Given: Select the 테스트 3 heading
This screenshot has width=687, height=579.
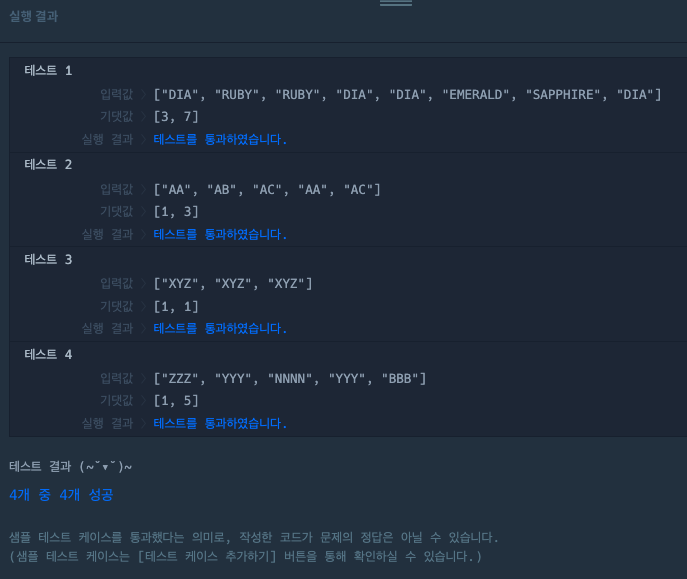Looking at the screenshot, I should pos(48,259).
